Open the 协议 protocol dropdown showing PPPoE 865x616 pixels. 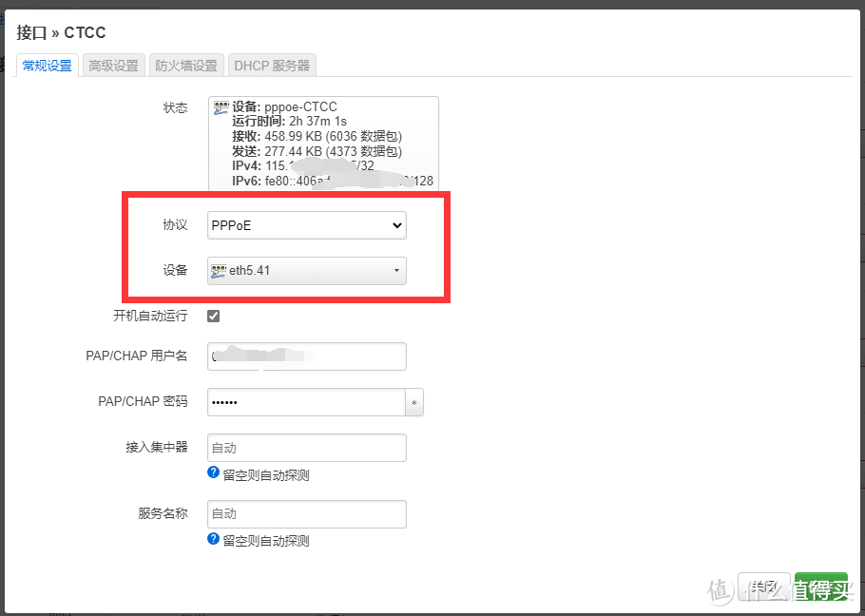coord(306,225)
